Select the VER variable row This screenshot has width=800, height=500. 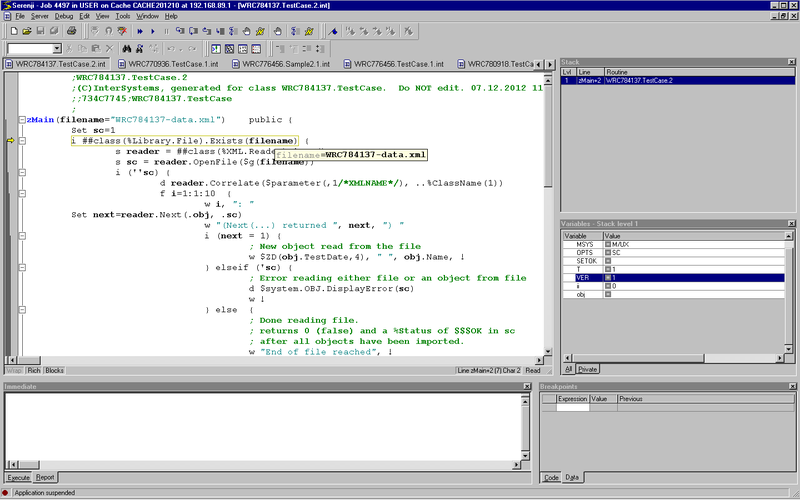(x=583, y=277)
